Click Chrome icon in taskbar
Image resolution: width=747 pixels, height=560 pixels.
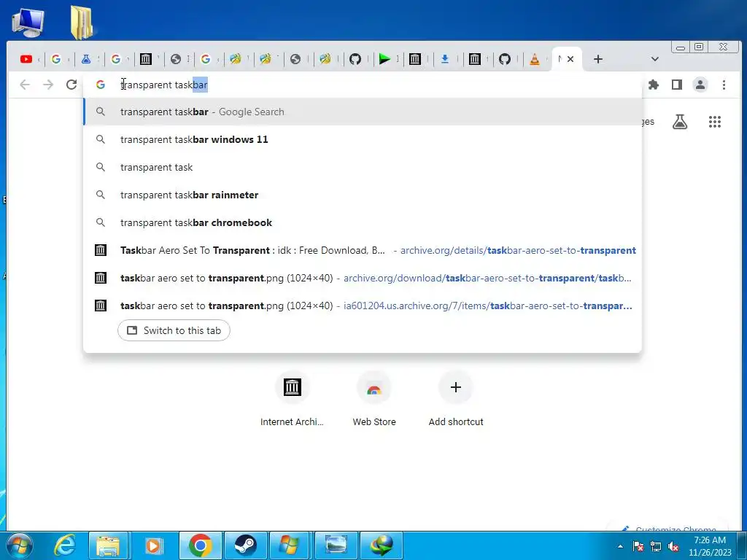(200, 545)
